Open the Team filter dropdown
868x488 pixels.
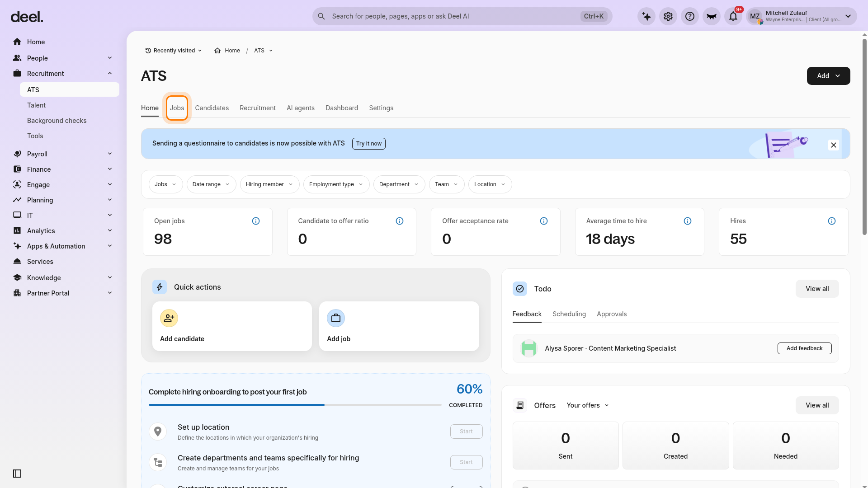pyautogui.click(x=447, y=184)
